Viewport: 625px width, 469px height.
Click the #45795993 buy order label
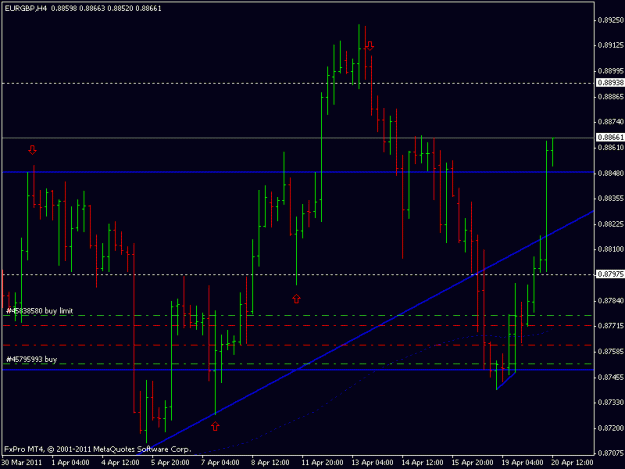coord(31,359)
